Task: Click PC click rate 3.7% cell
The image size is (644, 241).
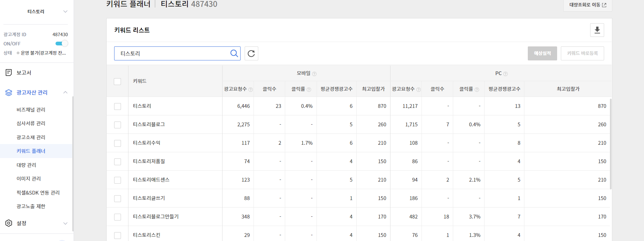Action: tap(475, 217)
